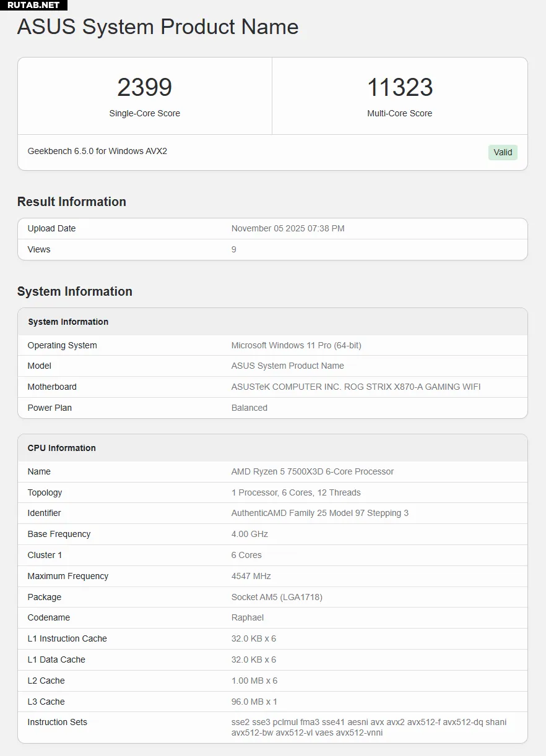Click the green Valid badge
This screenshot has height=756, width=546.
tap(503, 152)
